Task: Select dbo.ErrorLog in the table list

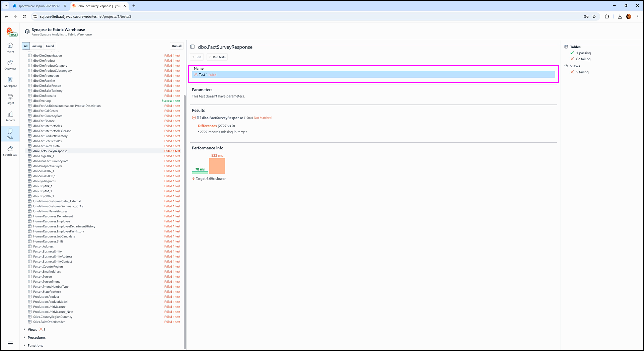Action: click(x=42, y=101)
